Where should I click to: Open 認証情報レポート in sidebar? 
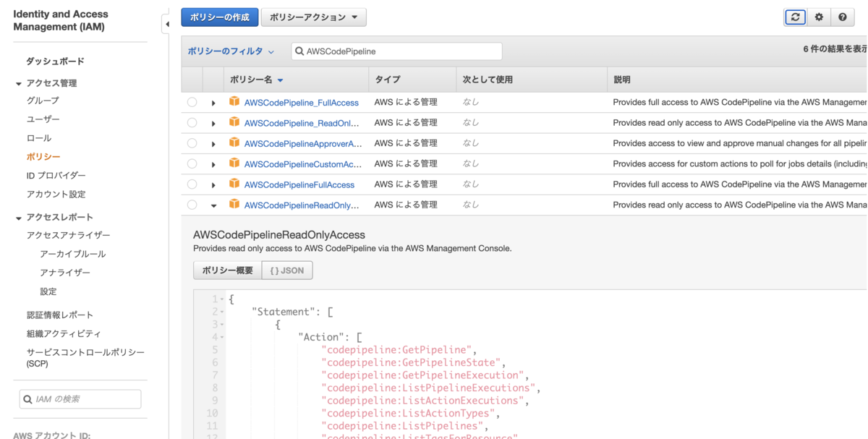[60, 315]
